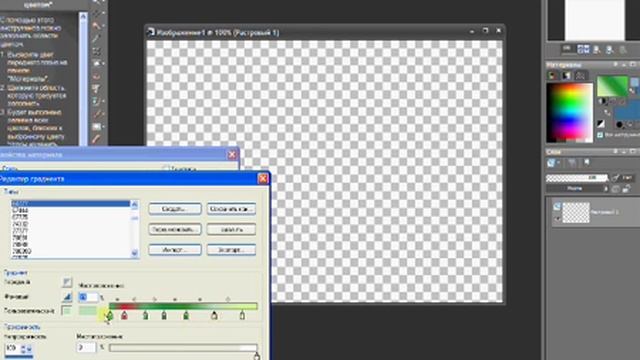Click the layer opacity slider in Layers panel
The height and width of the screenshot is (360, 640).
coord(577,178)
